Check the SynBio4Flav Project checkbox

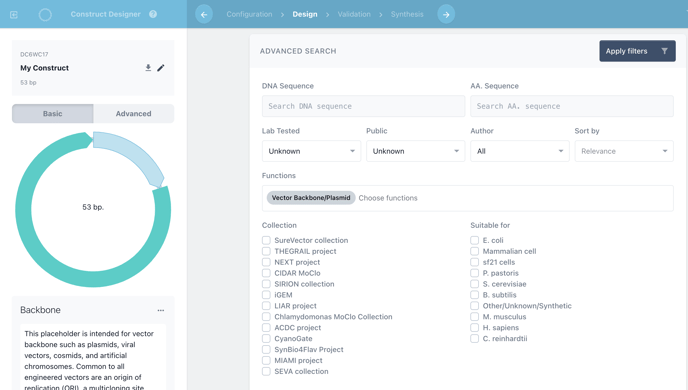(x=266, y=350)
